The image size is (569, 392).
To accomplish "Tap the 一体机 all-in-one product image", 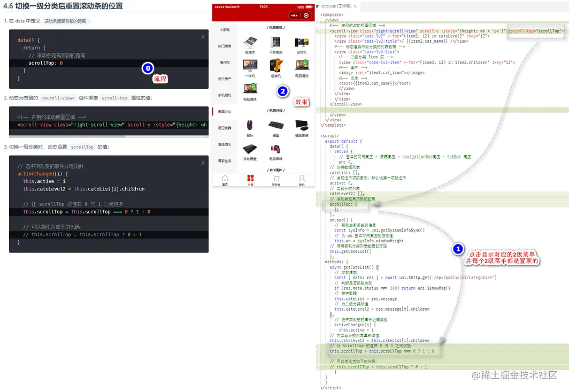I will point(250,66).
